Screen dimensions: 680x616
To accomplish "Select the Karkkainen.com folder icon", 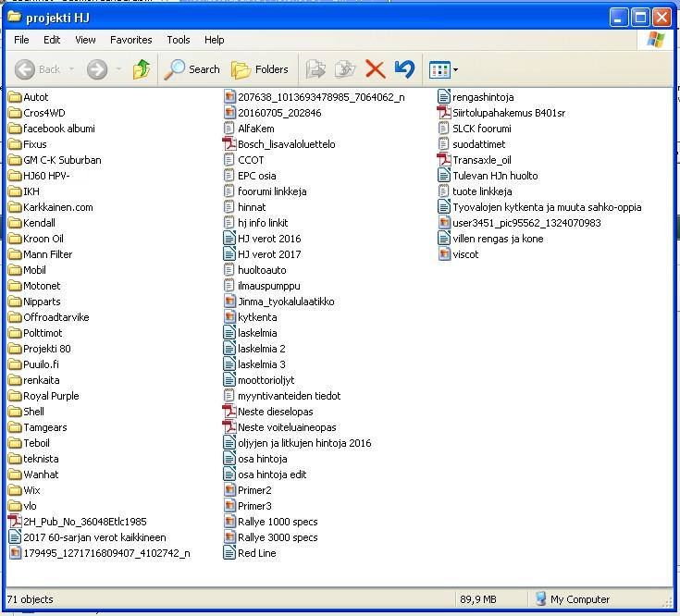I will [x=15, y=207].
